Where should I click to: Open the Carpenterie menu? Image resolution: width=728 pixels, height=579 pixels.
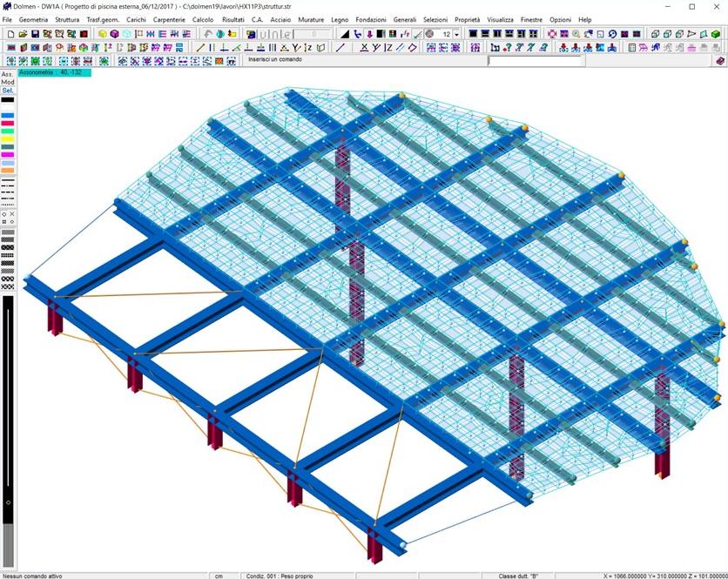point(169,19)
